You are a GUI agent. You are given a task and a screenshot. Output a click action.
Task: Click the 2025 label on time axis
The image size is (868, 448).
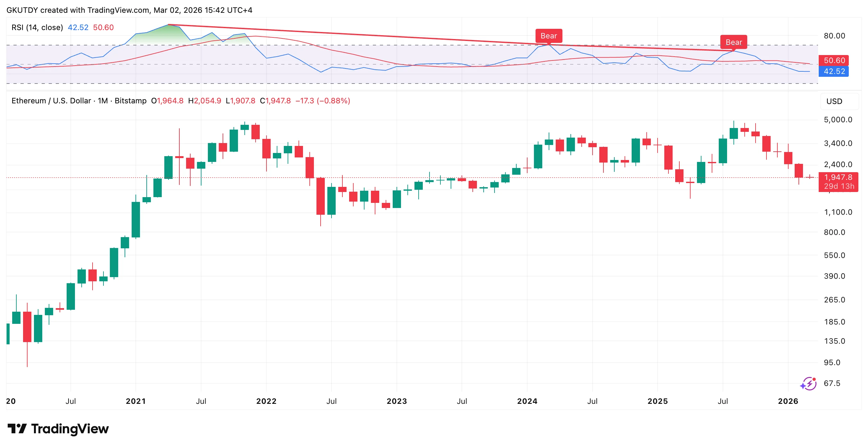coord(657,401)
